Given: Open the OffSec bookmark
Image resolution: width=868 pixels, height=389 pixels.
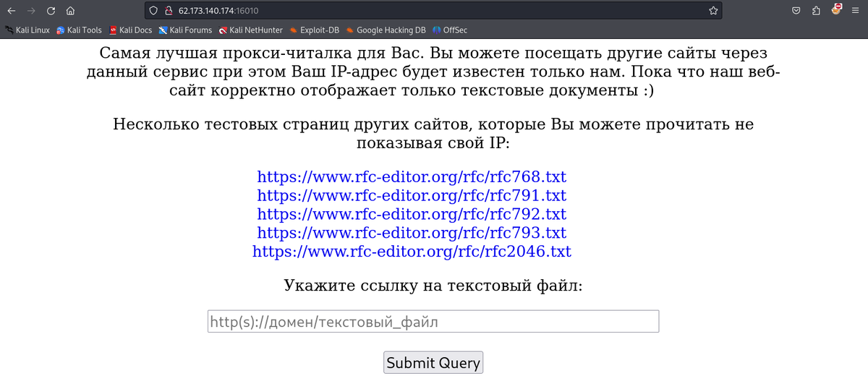Looking at the screenshot, I should (450, 30).
